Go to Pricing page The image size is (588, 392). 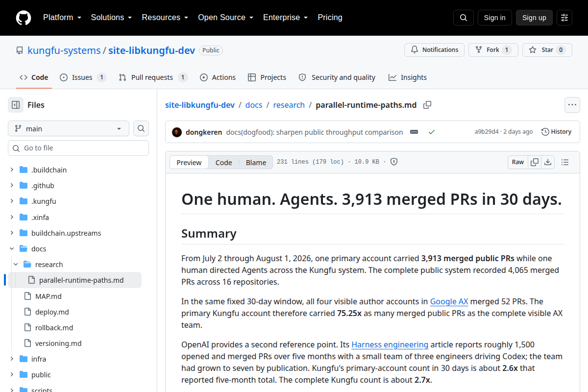coord(330,18)
